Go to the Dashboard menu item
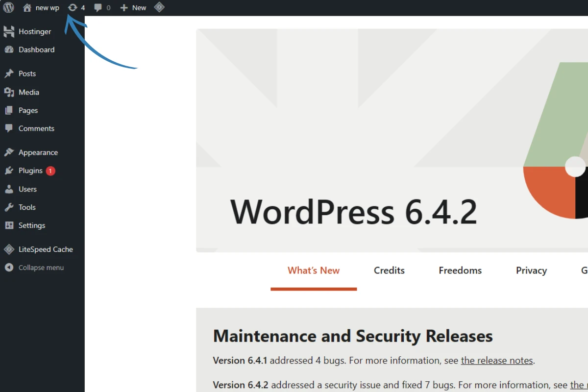The height and width of the screenshot is (392, 588). (36, 49)
